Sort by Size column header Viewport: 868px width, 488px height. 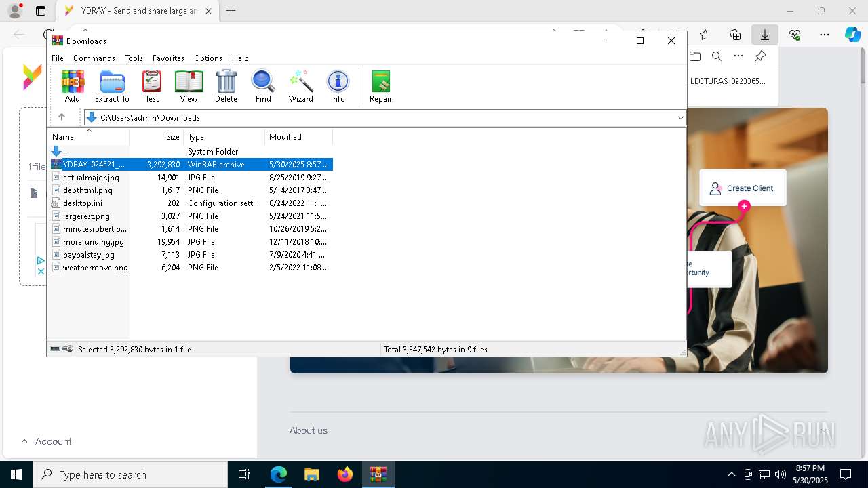pos(157,137)
